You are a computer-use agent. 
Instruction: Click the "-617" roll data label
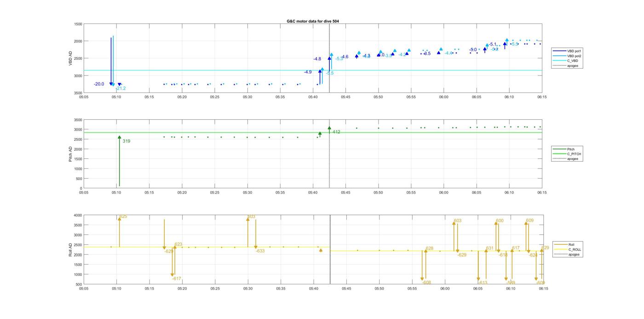(177, 278)
